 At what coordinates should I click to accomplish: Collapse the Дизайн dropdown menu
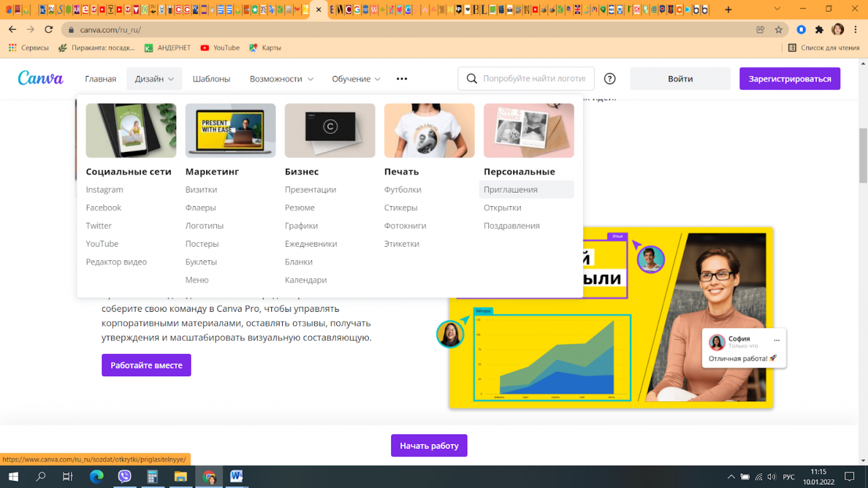154,78
